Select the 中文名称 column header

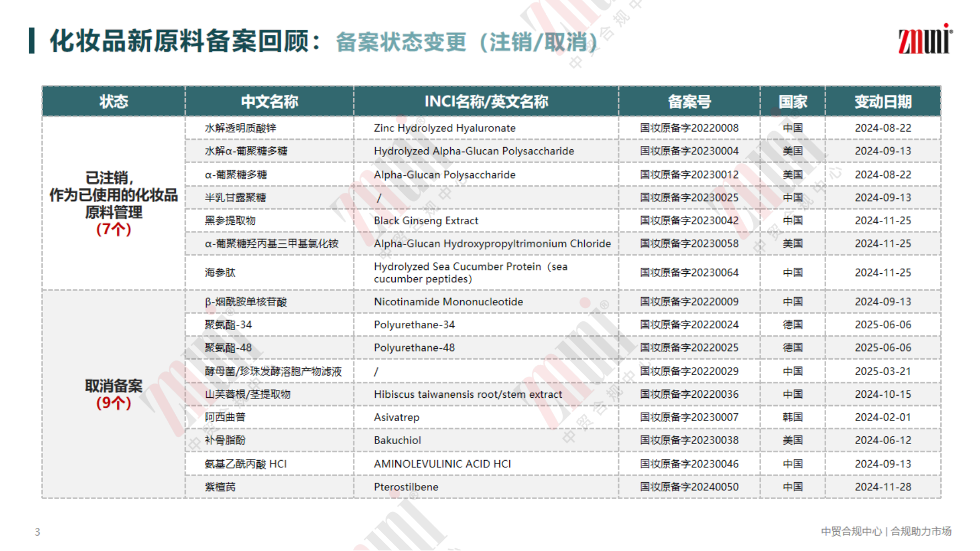tap(270, 101)
